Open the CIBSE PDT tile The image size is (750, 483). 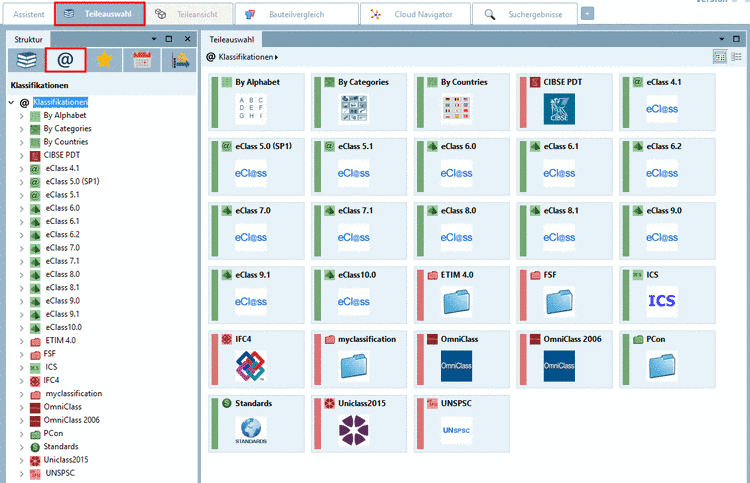tap(564, 102)
